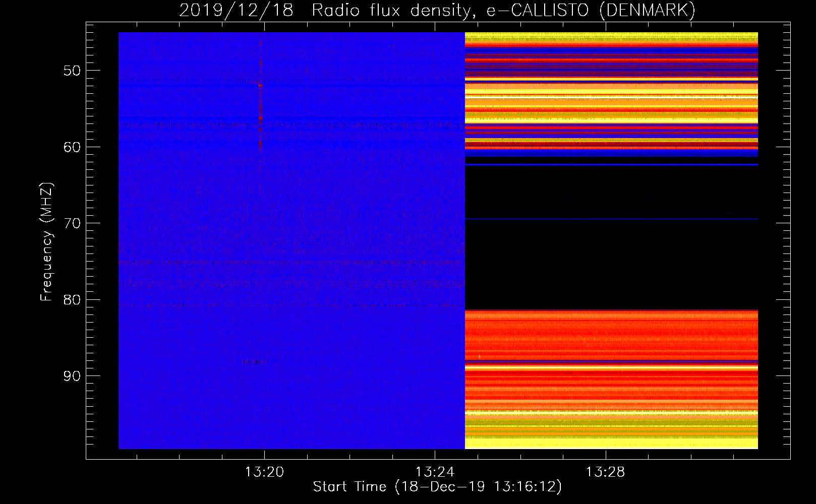Click the 13:24 time tick label

click(435, 472)
